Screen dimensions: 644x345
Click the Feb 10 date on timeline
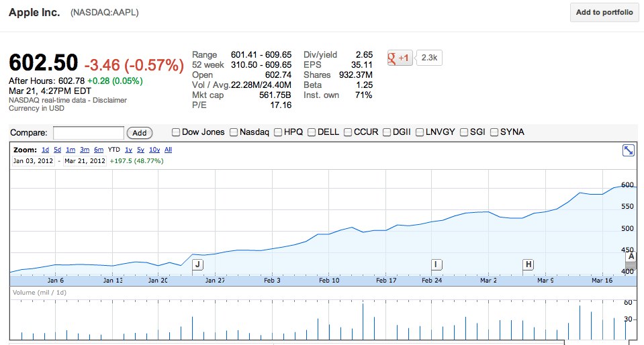point(330,280)
